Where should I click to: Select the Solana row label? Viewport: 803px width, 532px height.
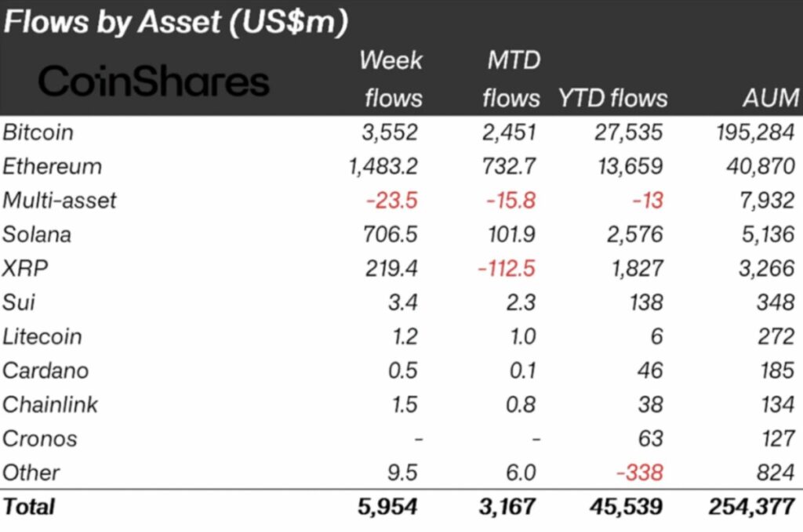[37, 234]
